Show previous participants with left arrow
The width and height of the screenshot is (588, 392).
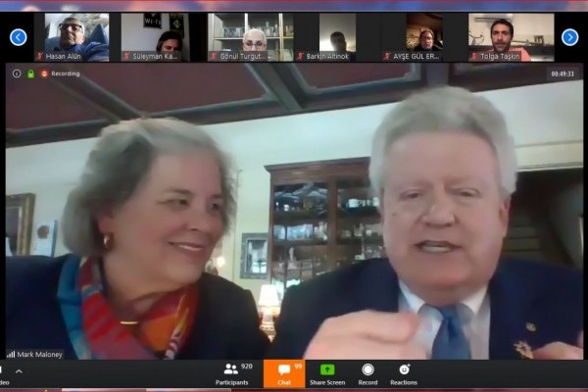pos(19,37)
